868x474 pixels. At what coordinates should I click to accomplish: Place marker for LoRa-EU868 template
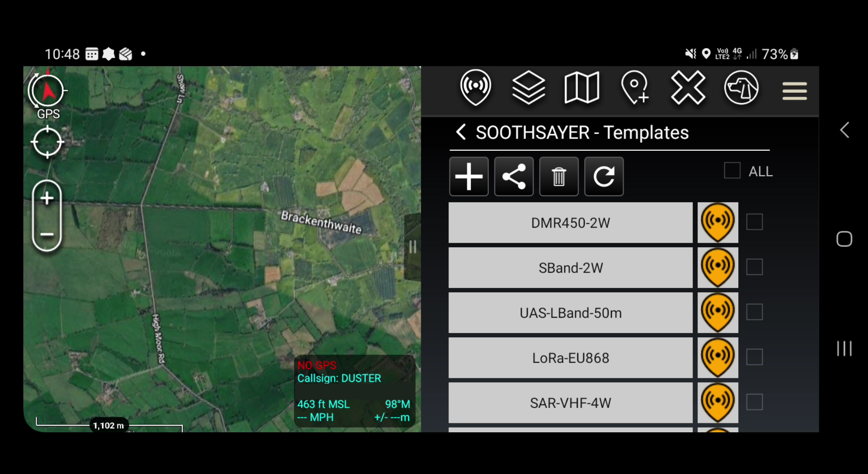point(718,357)
